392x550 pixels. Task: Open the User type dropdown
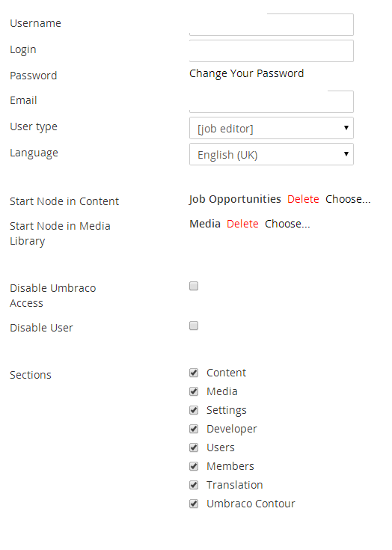[x=272, y=128]
